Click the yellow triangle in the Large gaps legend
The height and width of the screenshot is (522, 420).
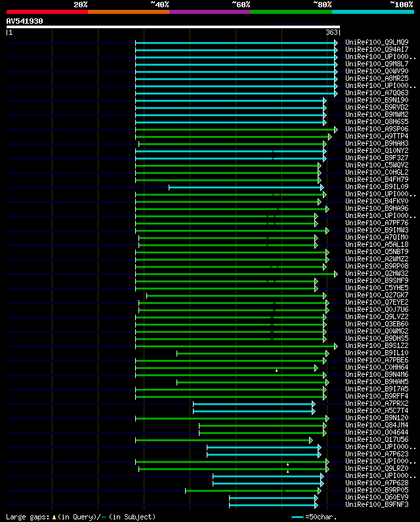click(x=54, y=517)
